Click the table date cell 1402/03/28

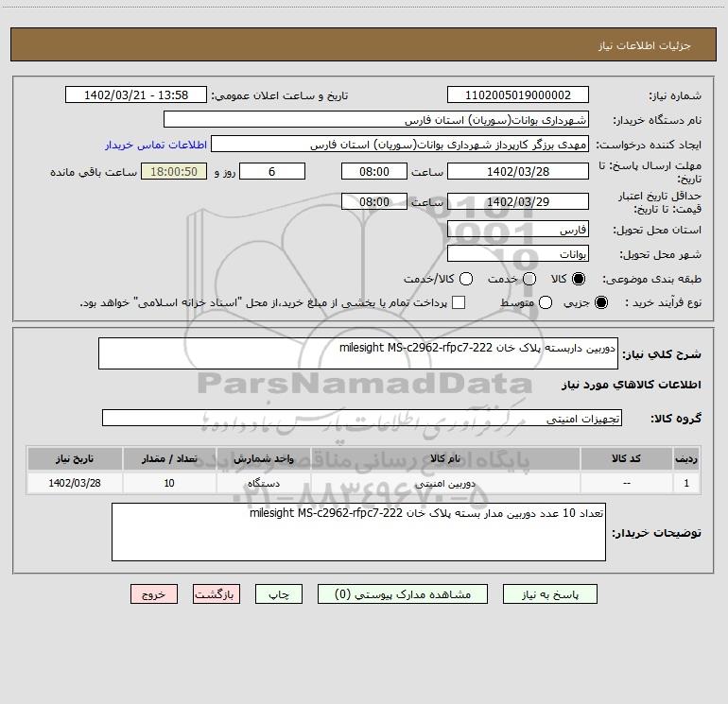click(75, 483)
